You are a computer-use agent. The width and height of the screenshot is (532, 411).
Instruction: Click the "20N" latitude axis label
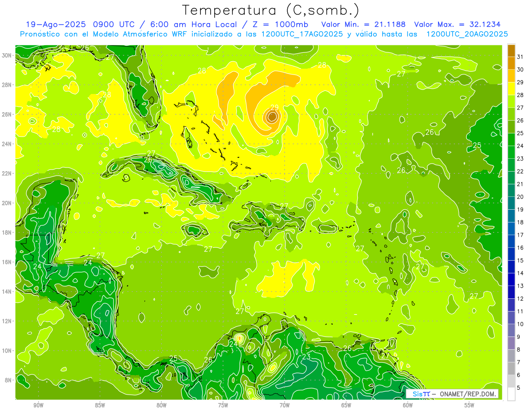(x=7, y=203)
